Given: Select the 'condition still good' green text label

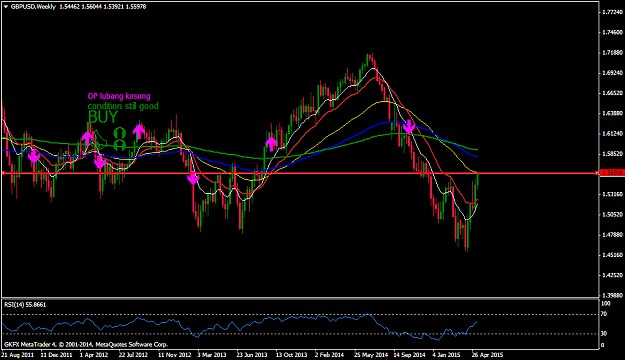Looking at the screenshot, I should tap(123, 106).
